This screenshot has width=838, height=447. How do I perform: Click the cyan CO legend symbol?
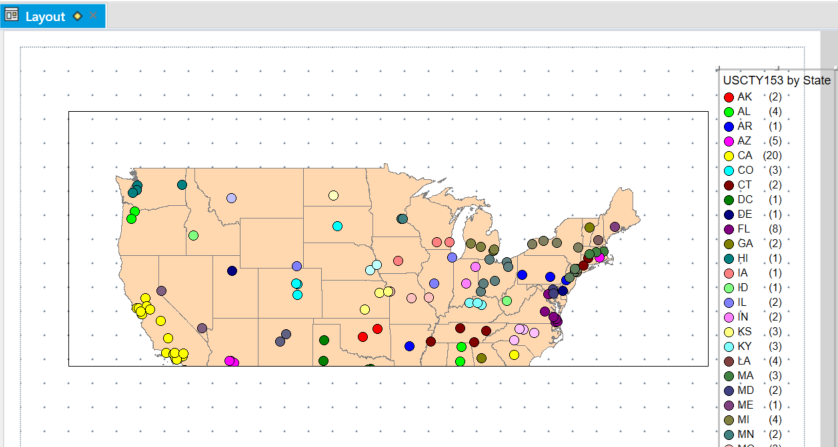pyautogui.click(x=729, y=170)
